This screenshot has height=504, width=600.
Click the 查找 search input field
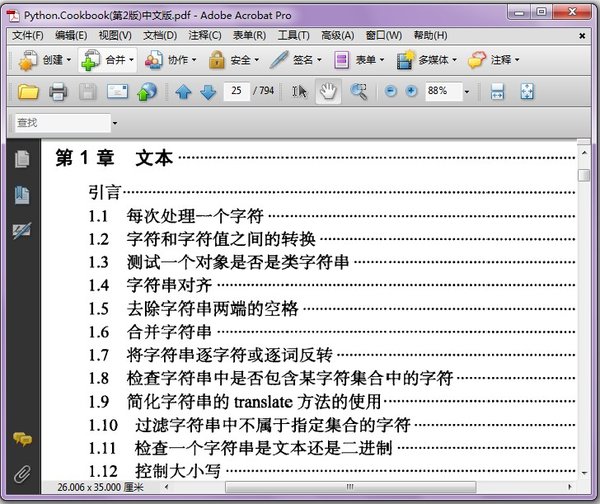click(x=63, y=123)
